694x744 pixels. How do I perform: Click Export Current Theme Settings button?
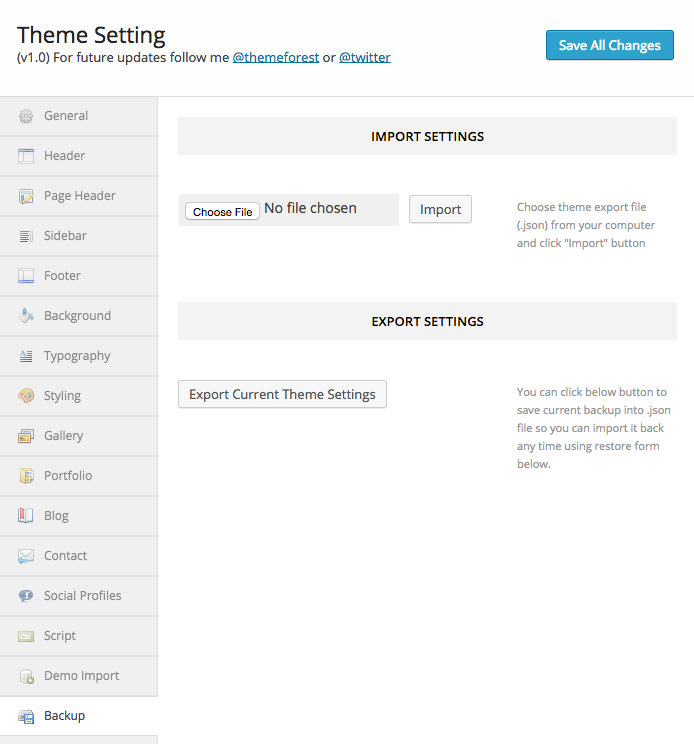(282, 394)
